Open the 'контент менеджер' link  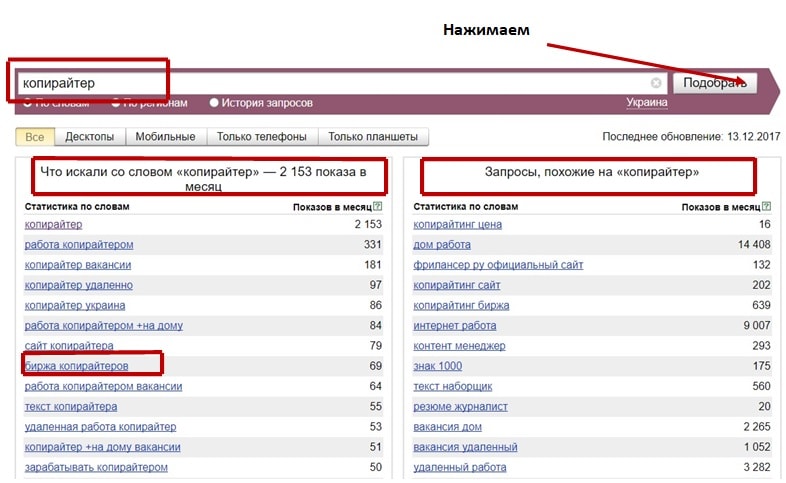click(459, 346)
